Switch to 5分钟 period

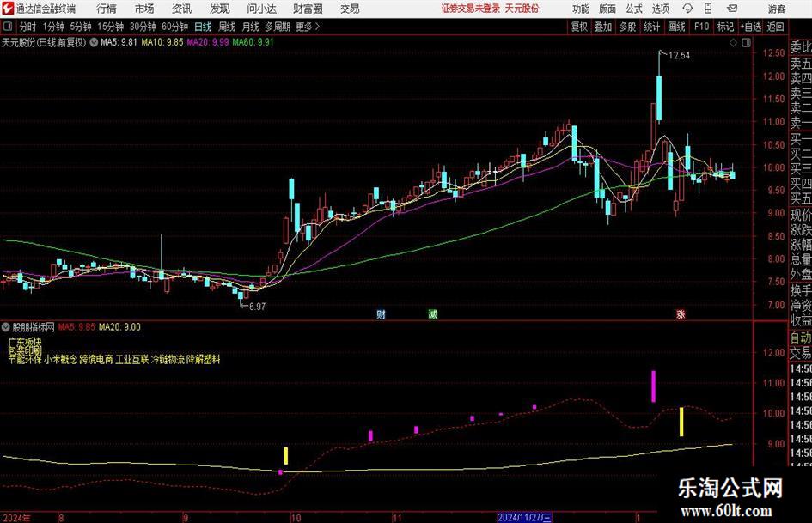[x=81, y=27]
